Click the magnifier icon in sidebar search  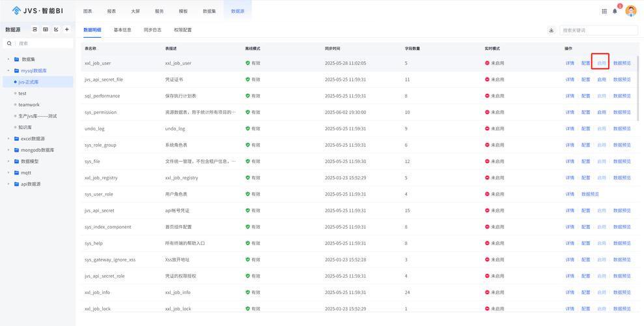pos(9,43)
